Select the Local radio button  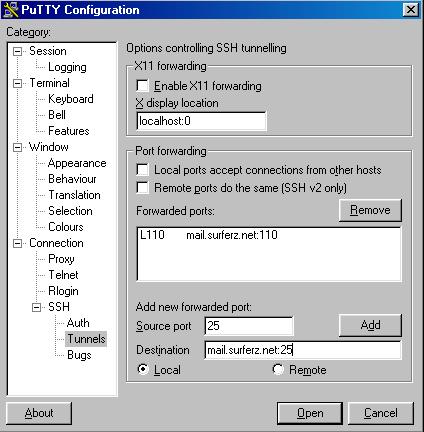[143, 369]
